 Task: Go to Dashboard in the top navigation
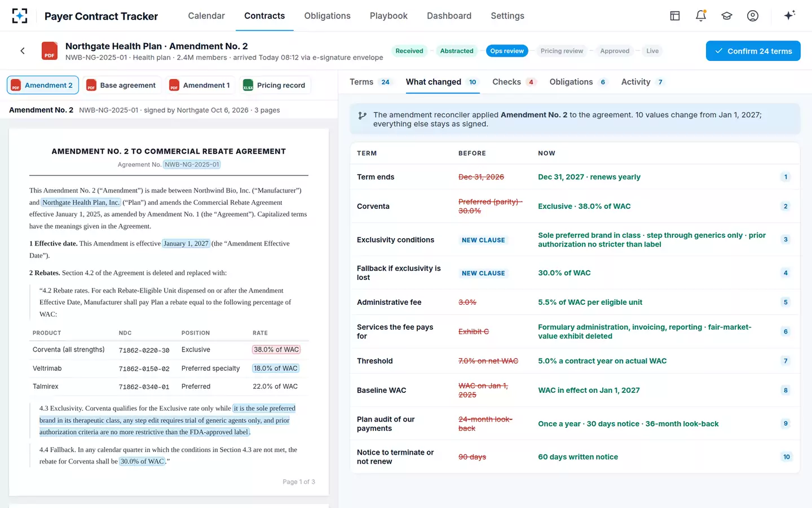tap(449, 16)
